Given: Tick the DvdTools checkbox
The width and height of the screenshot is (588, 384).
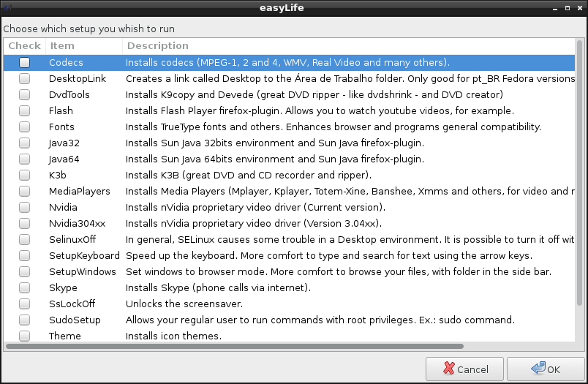Looking at the screenshot, I should 24,94.
